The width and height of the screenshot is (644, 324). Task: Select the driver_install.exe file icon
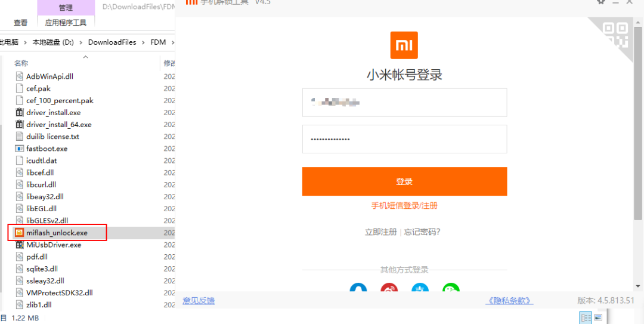pyautogui.click(x=19, y=112)
